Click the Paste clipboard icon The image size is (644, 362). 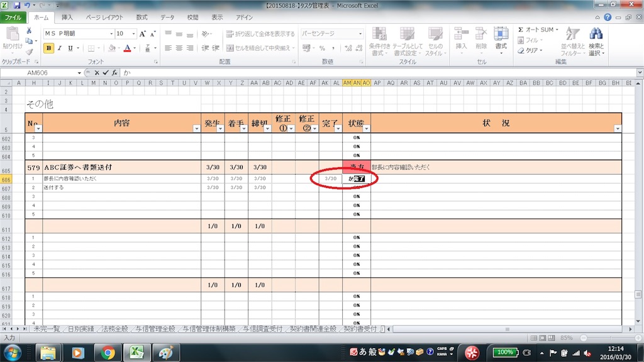tap(12, 35)
